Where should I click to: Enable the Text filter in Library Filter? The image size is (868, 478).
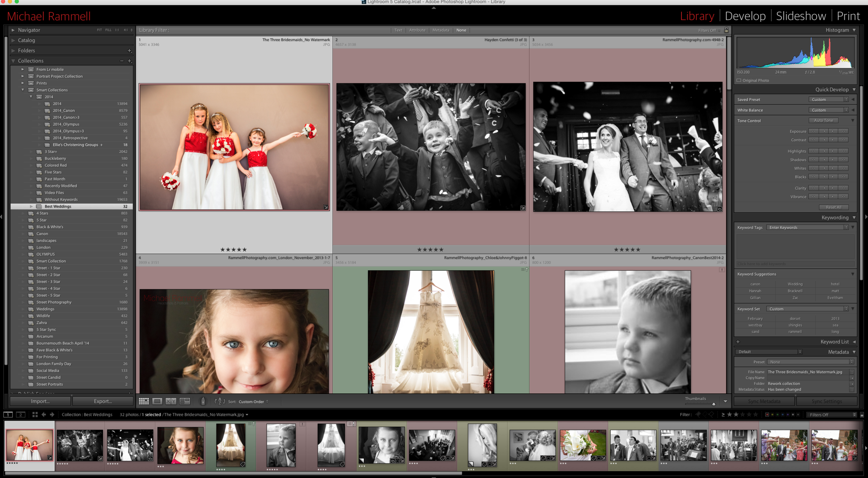pos(398,30)
